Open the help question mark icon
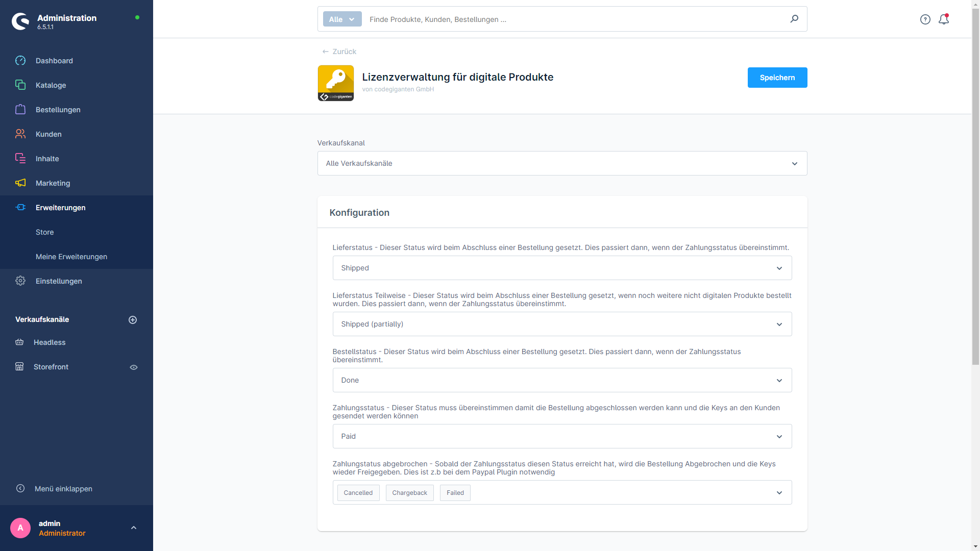Viewport: 980px width, 551px height. tap(925, 19)
